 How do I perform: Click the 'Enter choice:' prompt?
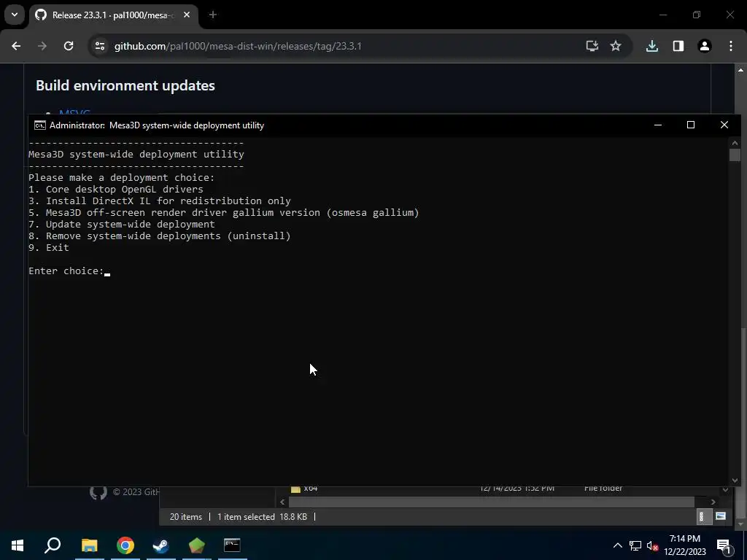tap(66, 271)
